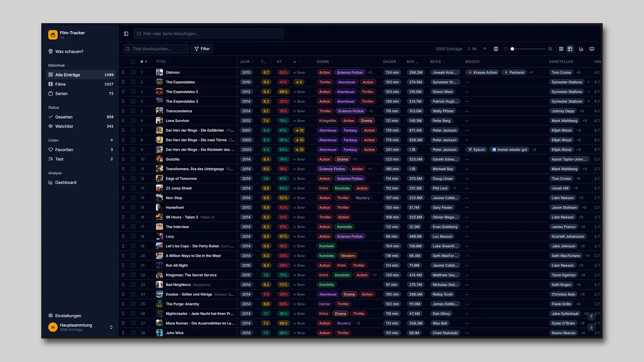644x362 pixels.
Task: Select the Oblivion row checkbox
Action: pyautogui.click(x=133, y=72)
